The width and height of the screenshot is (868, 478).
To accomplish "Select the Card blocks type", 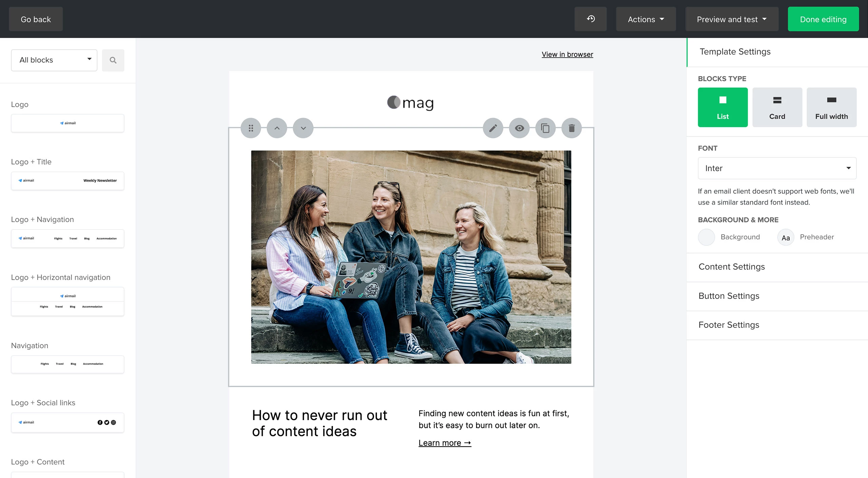I will click(x=777, y=107).
